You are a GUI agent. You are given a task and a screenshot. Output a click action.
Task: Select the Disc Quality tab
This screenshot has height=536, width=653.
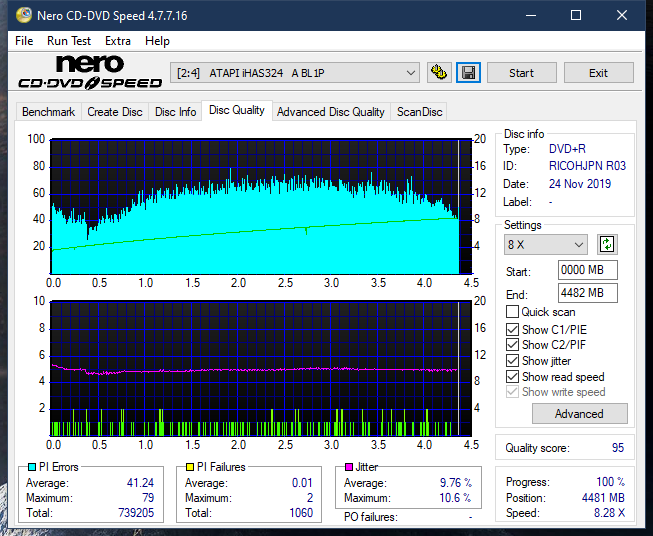237,110
